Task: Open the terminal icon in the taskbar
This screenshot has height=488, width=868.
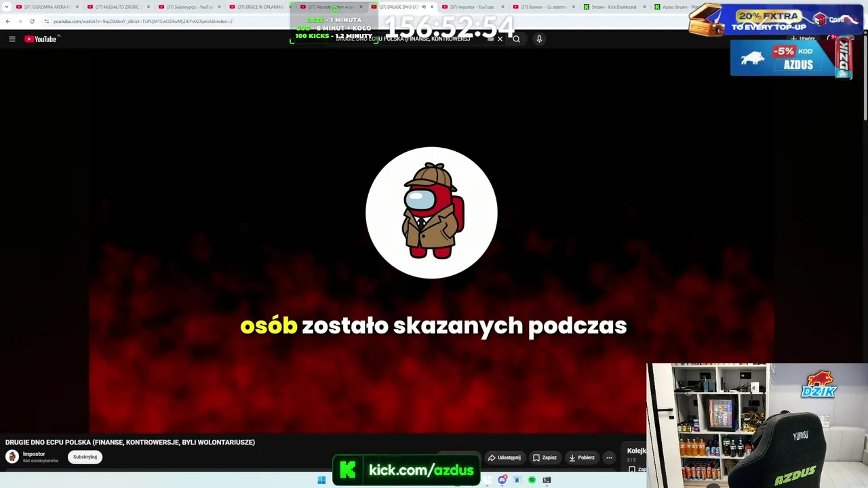Action: (x=547, y=480)
